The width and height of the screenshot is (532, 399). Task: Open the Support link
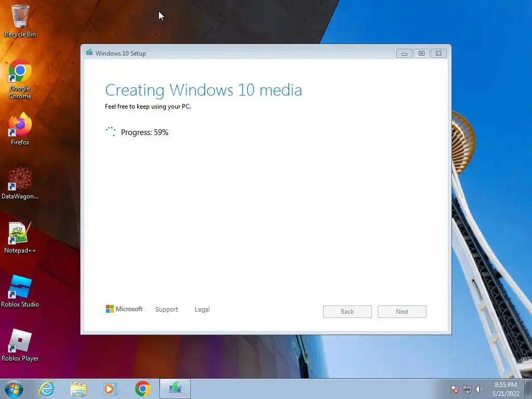coord(167,310)
